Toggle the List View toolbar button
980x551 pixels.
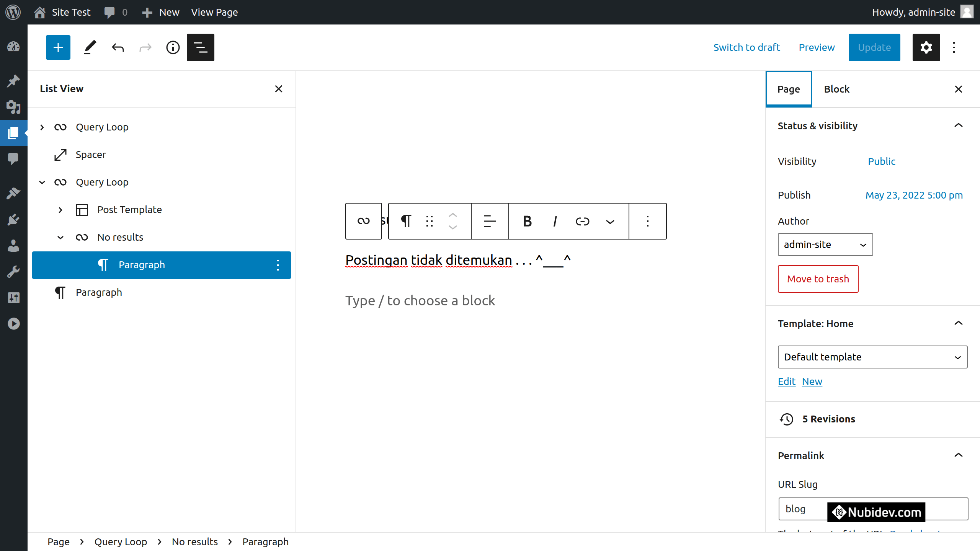(x=200, y=47)
